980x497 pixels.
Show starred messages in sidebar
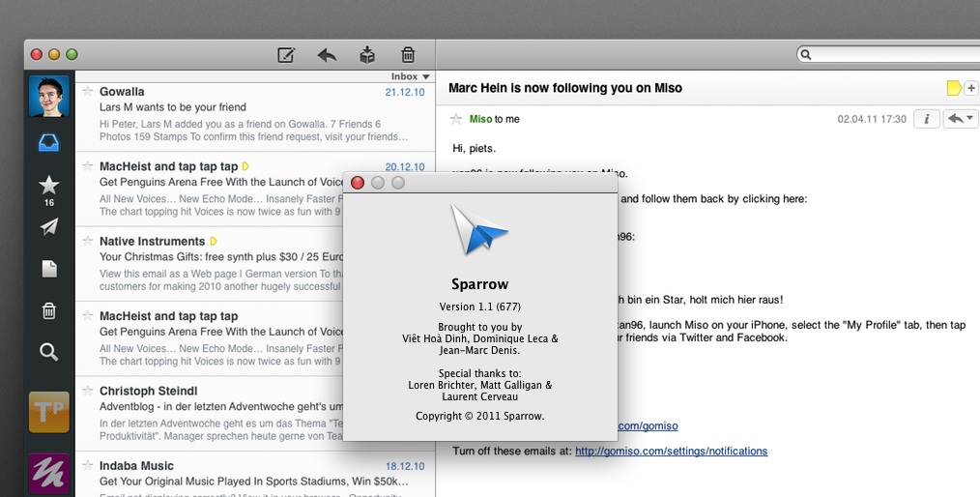click(48, 185)
